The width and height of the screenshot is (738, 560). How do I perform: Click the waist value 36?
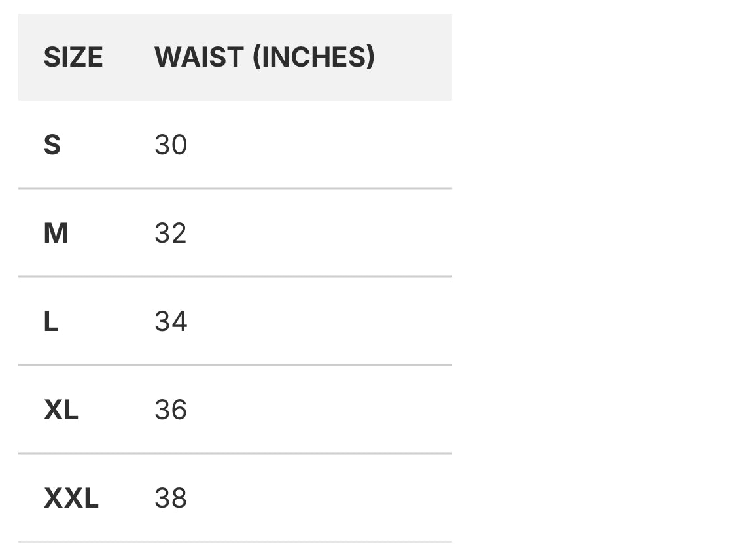[171, 410]
